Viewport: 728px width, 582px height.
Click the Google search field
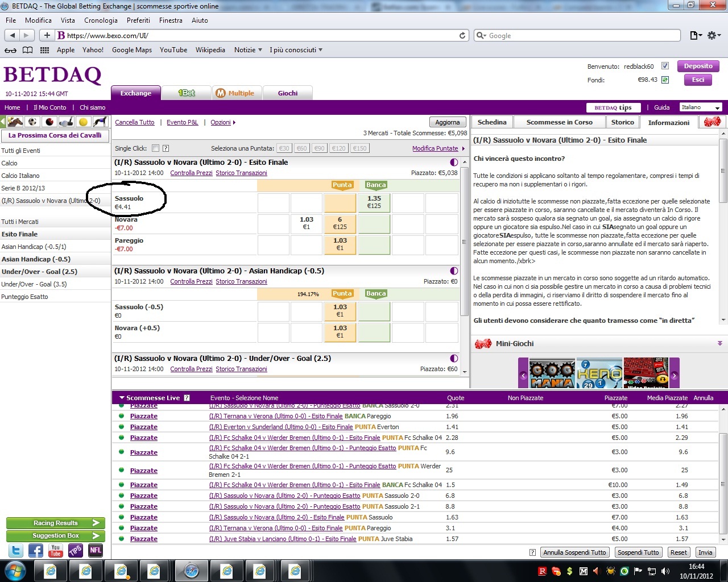point(577,35)
